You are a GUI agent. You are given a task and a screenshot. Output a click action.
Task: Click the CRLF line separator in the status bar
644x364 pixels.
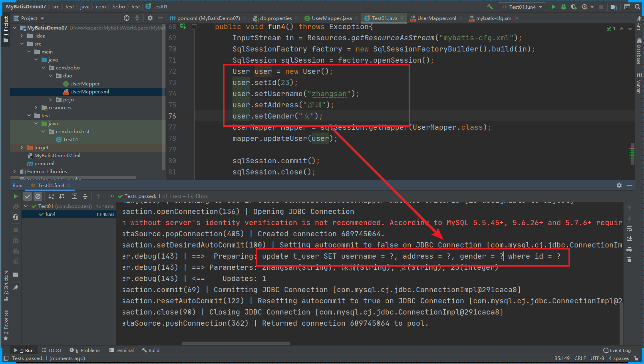[580, 358]
